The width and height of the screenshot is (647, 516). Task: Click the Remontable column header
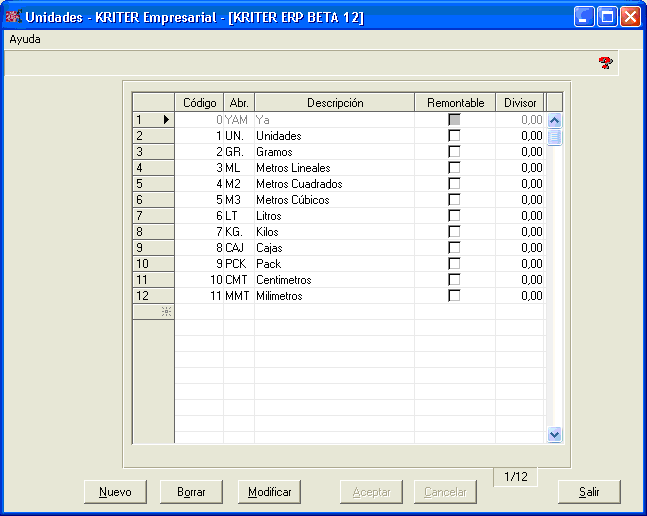click(x=455, y=103)
